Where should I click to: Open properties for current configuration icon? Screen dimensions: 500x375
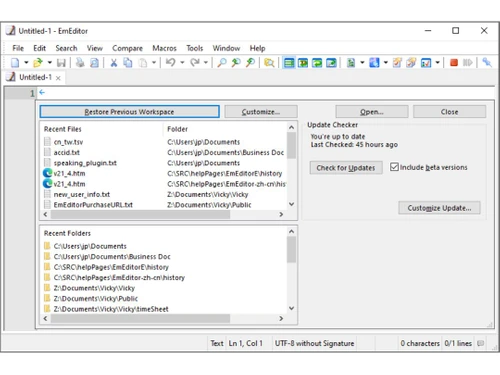click(397, 63)
